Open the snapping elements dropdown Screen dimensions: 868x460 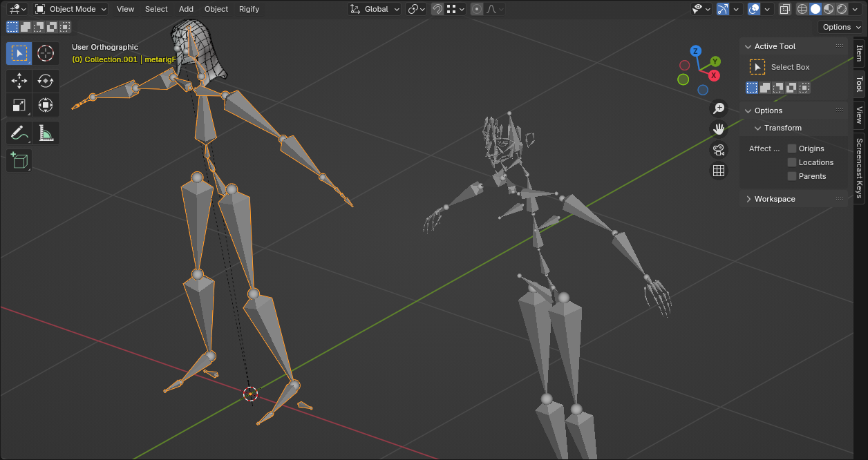[x=455, y=9]
